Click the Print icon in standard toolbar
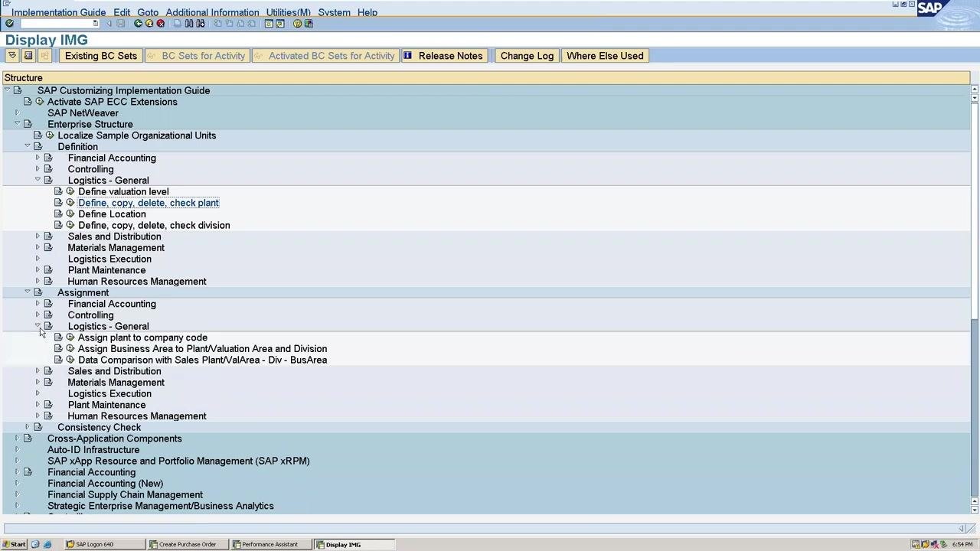This screenshot has height=551, width=980. click(178, 24)
